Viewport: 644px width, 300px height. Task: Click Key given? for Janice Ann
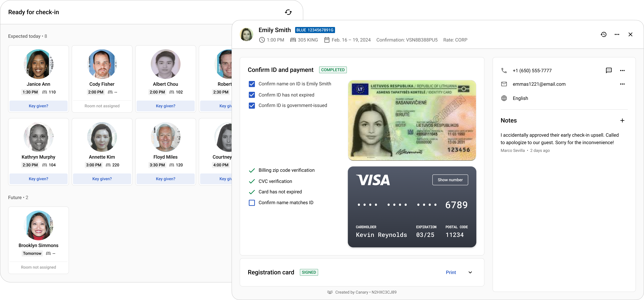39,106
